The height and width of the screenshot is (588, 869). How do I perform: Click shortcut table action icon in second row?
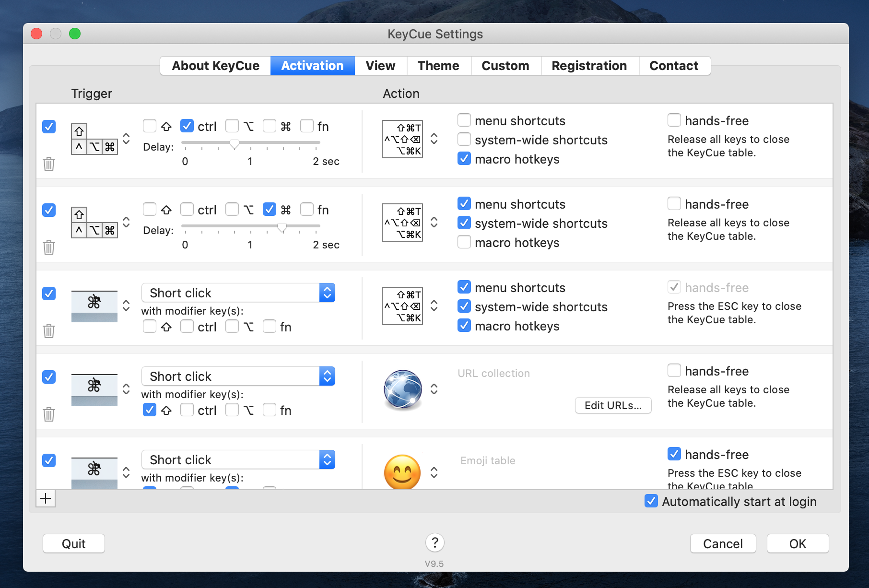402,223
